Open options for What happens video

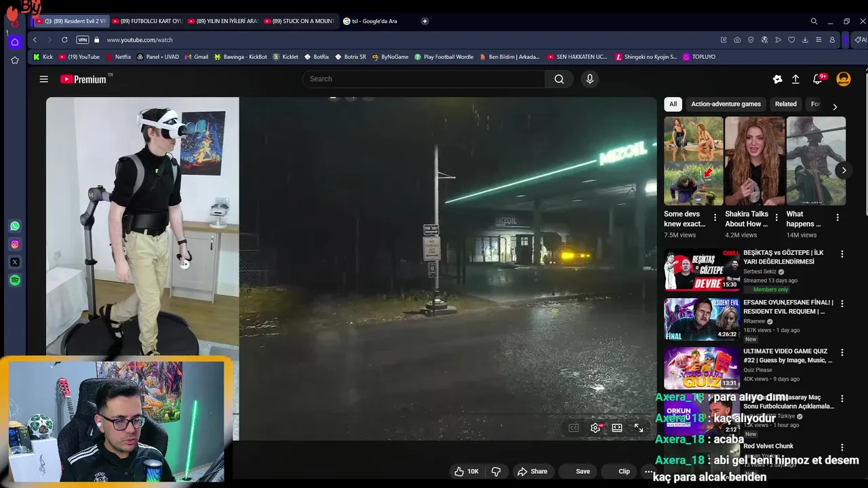click(x=837, y=218)
